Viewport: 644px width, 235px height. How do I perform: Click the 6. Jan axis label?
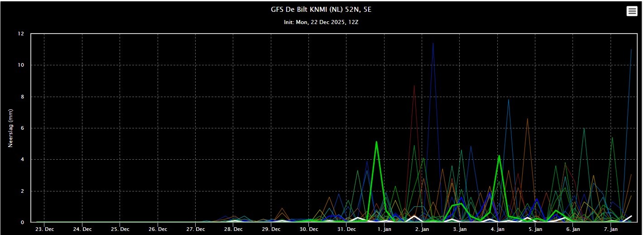573,229
